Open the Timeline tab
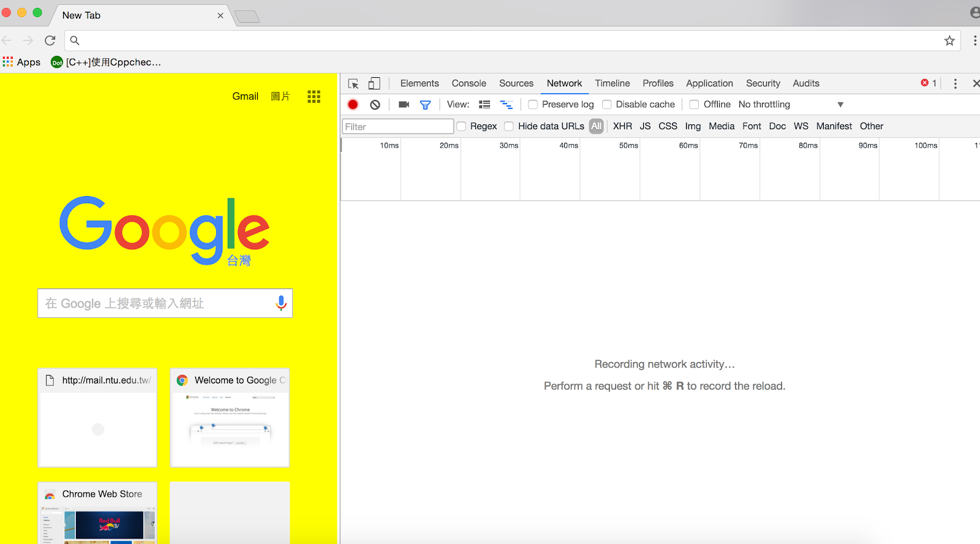 point(612,83)
